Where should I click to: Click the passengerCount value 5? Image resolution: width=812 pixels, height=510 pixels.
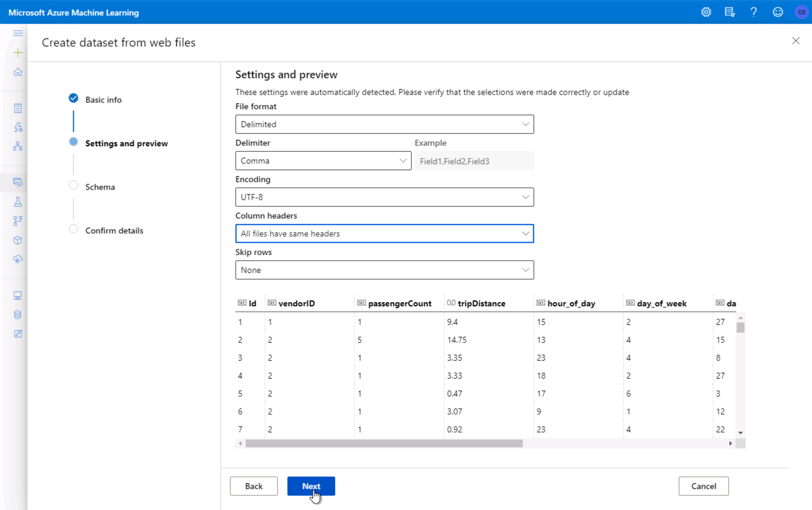click(x=360, y=340)
